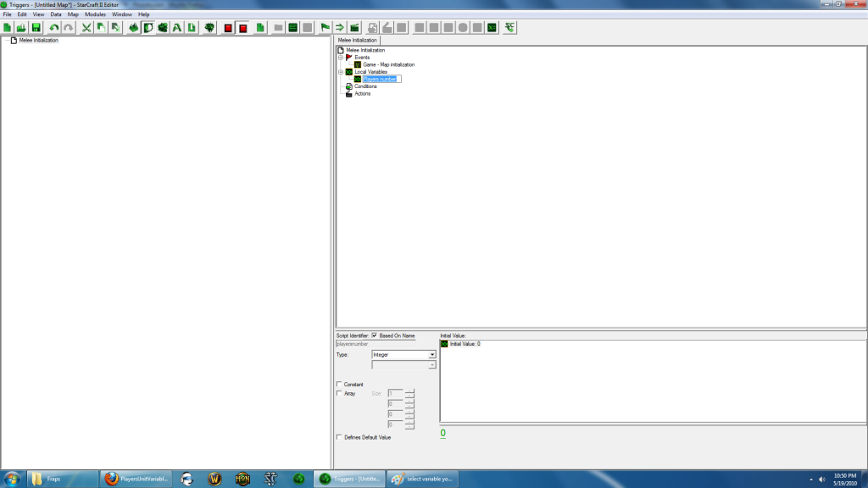Switch to Firefox PlayersUnitVariabl taskbar item
The width and height of the screenshot is (868, 488).
click(x=136, y=479)
